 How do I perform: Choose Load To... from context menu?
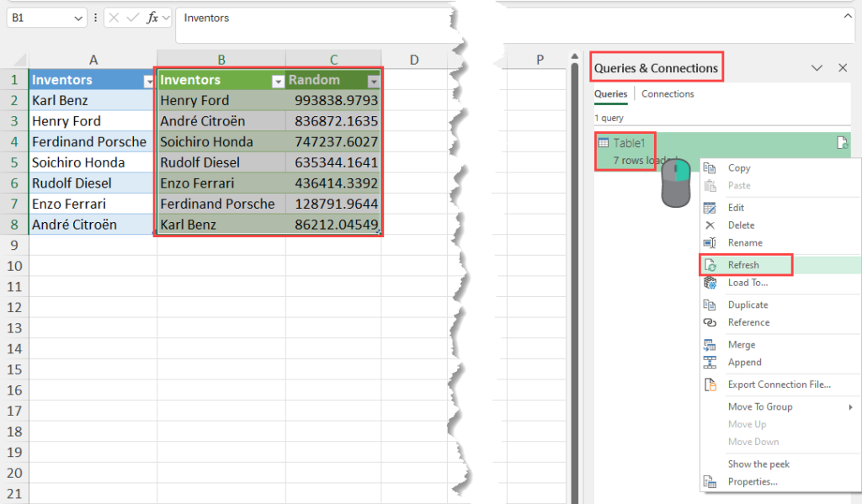[x=748, y=283]
